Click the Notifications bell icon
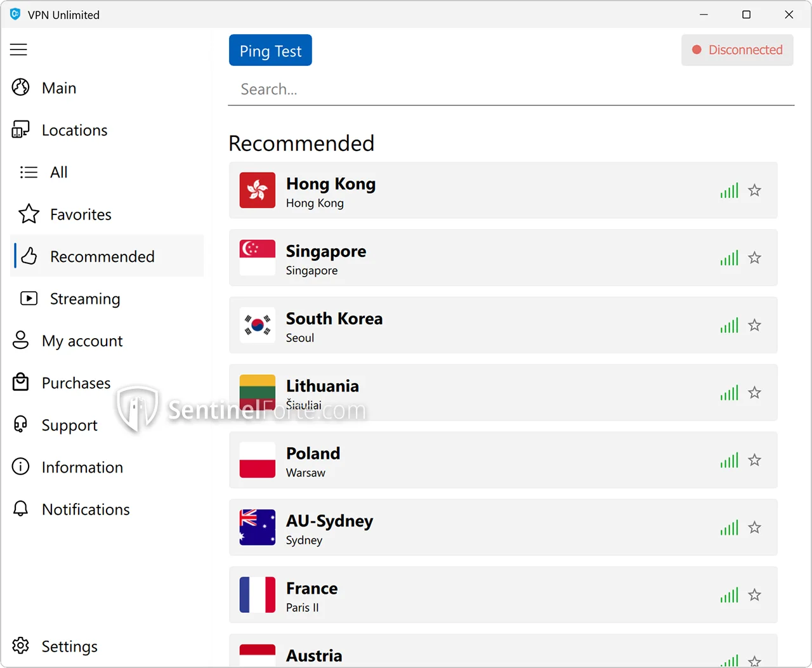This screenshot has width=812, height=668. click(20, 509)
